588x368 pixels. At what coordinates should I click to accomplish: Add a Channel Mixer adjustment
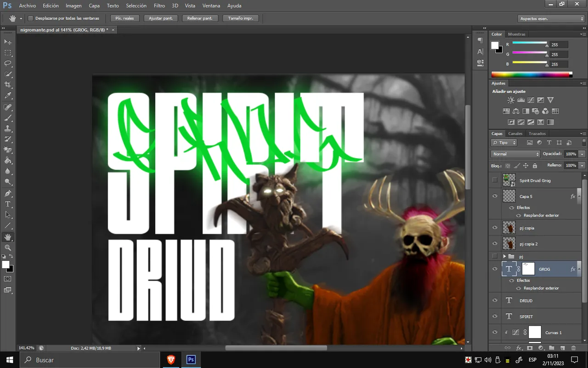click(x=545, y=111)
